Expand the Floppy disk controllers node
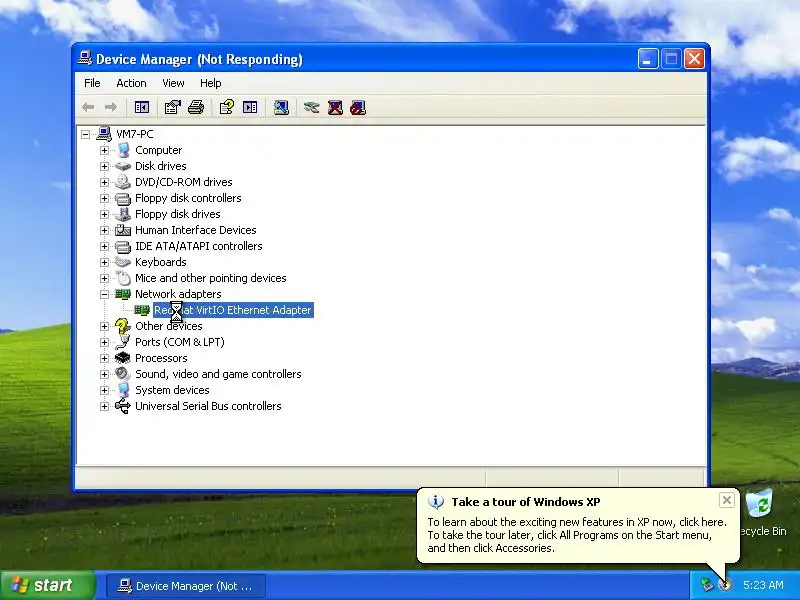This screenshot has width=800, height=600. coord(104,198)
